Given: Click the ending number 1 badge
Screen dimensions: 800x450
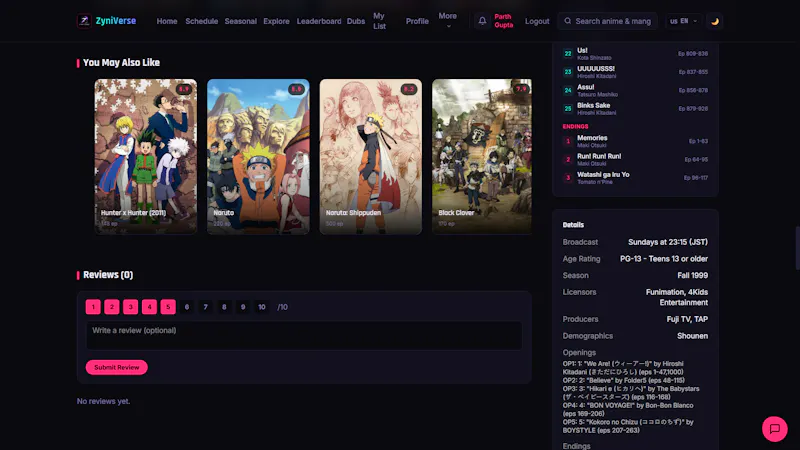Looking at the screenshot, I should [568, 141].
